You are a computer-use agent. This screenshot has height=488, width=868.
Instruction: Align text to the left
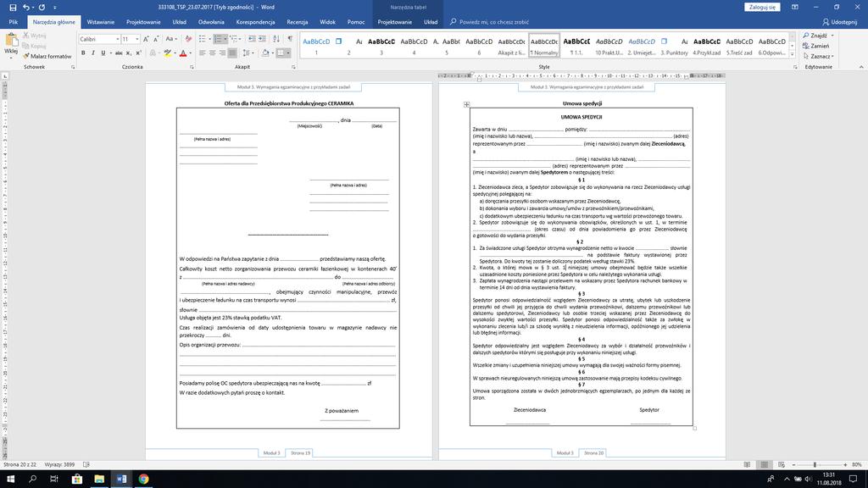202,53
